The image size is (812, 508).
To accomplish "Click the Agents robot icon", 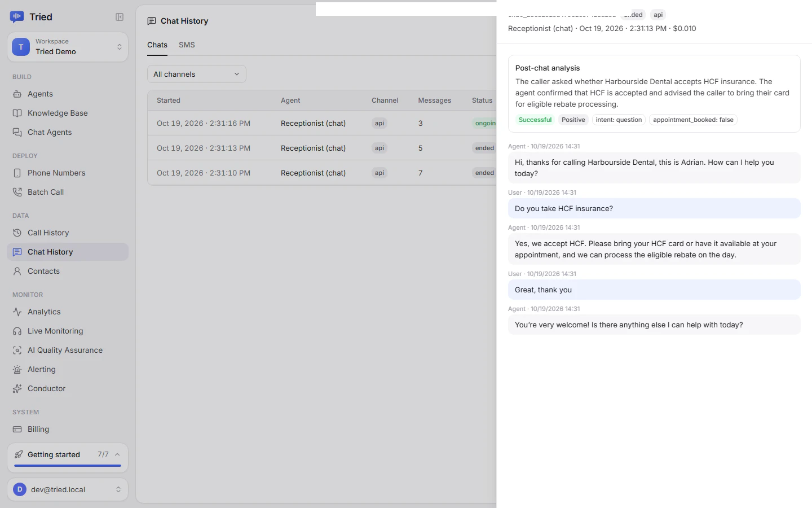I will [x=17, y=94].
